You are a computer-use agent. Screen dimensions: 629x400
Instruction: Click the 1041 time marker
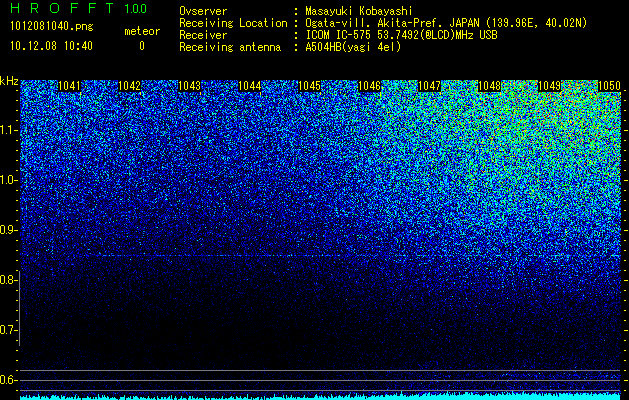tap(69, 86)
